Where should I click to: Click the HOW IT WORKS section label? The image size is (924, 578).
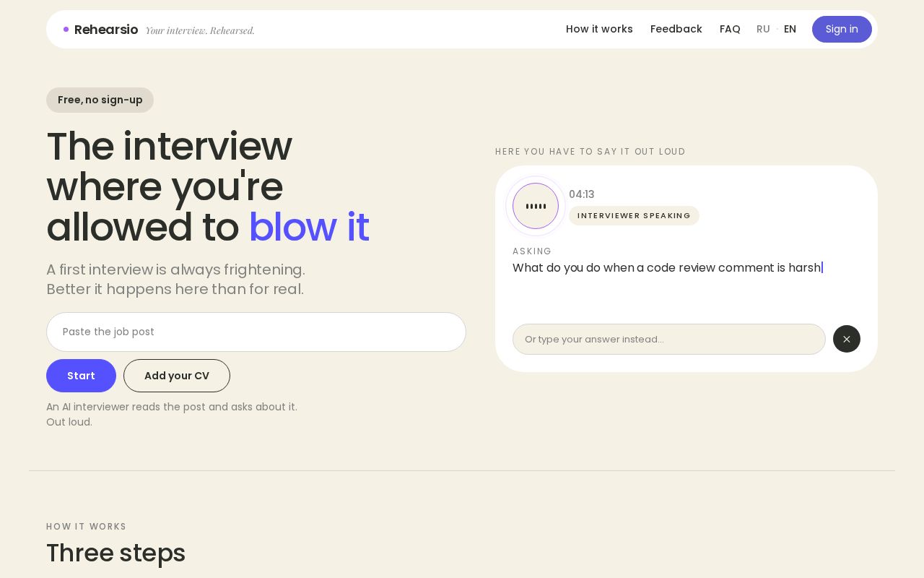point(87,527)
